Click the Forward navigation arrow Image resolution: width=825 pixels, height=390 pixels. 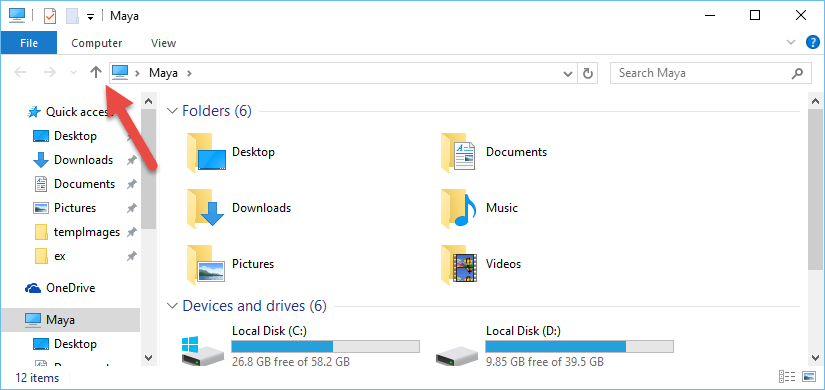[x=49, y=73]
